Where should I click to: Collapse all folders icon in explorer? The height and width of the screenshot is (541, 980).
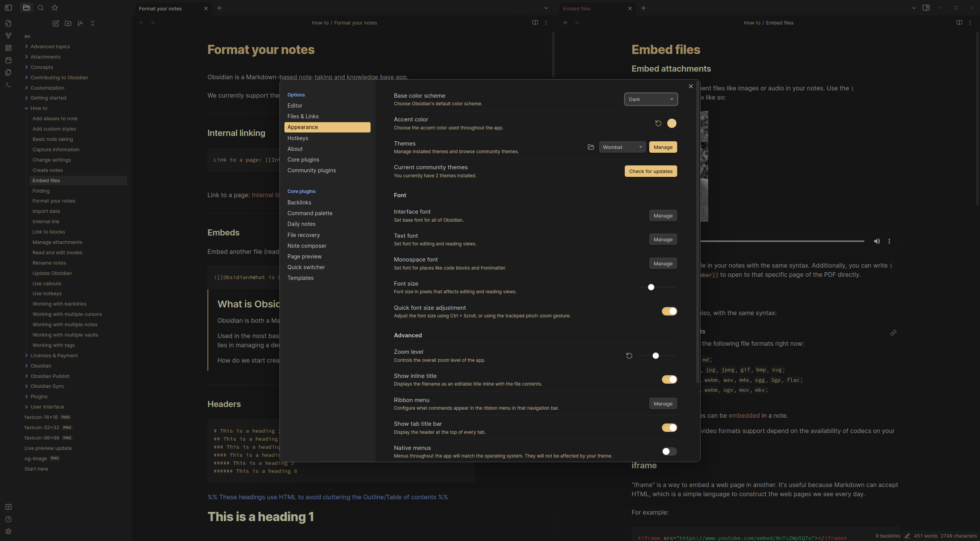(x=93, y=23)
